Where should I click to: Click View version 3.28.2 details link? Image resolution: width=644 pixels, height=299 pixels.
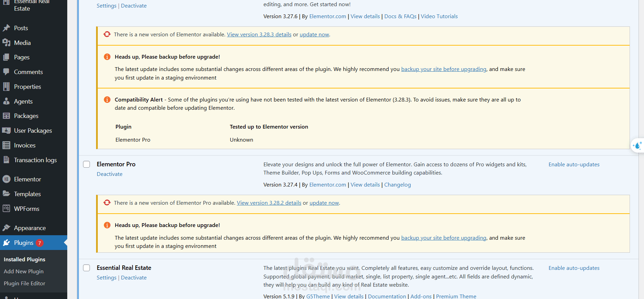tap(269, 203)
